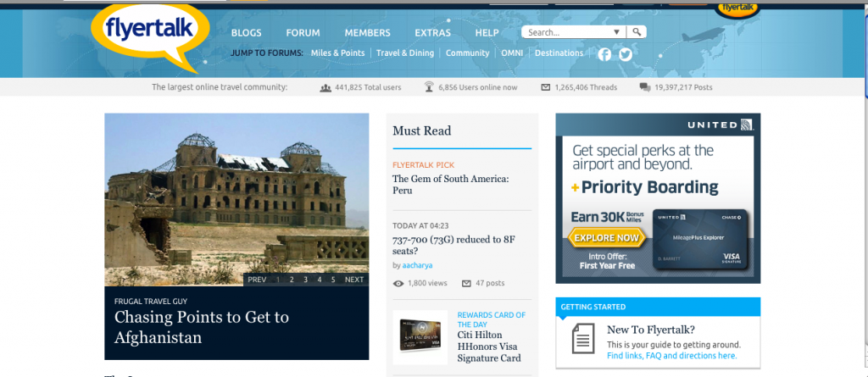The height and width of the screenshot is (377, 868).
Task: Click the FRUGAL TRAVEL GUY label
Action: coord(151,301)
